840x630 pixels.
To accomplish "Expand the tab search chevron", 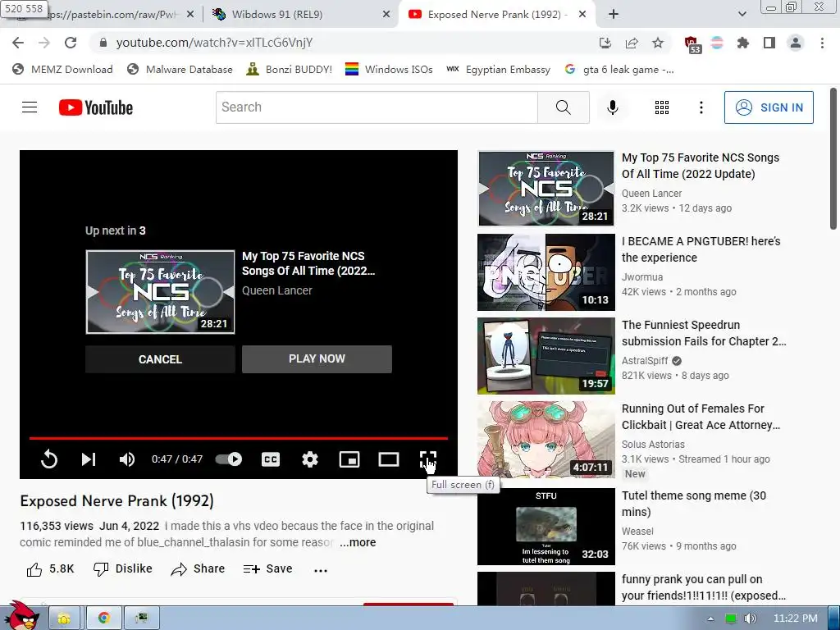I will pyautogui.click(x=742, y=15).
